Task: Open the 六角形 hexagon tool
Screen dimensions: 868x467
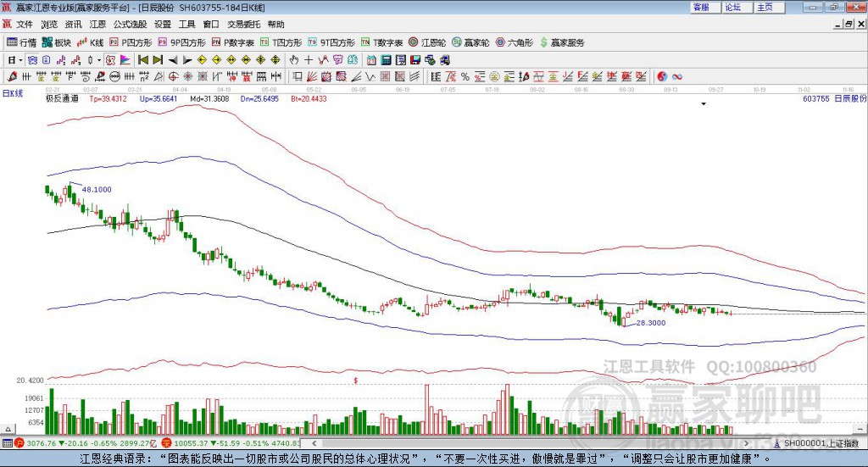Action: click(515, 42)
